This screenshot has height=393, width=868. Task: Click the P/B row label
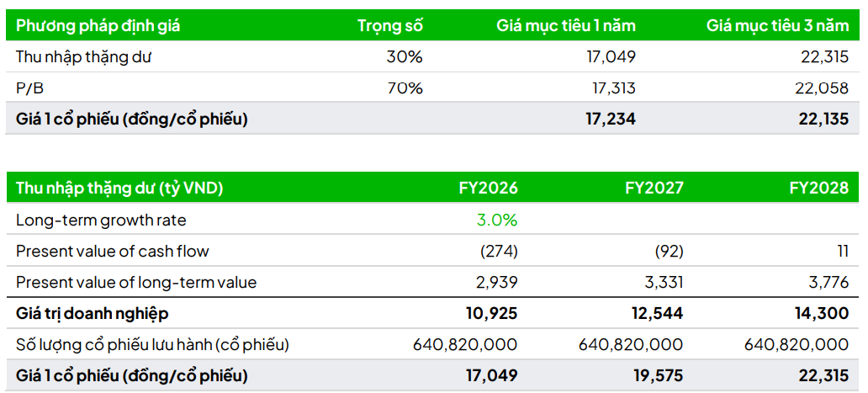[29, 88]
